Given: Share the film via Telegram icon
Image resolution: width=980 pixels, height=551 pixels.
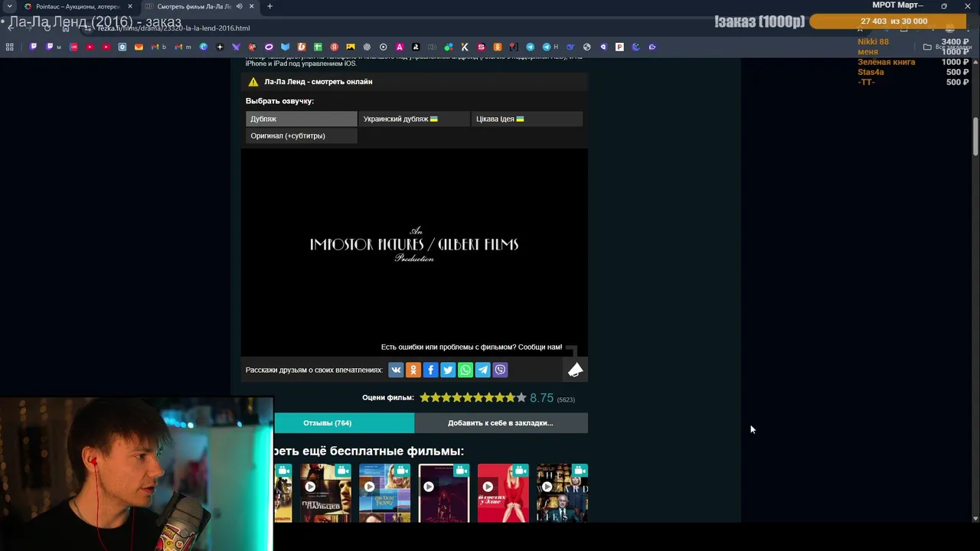Looking at the screenshot, I should pos(482,370).
